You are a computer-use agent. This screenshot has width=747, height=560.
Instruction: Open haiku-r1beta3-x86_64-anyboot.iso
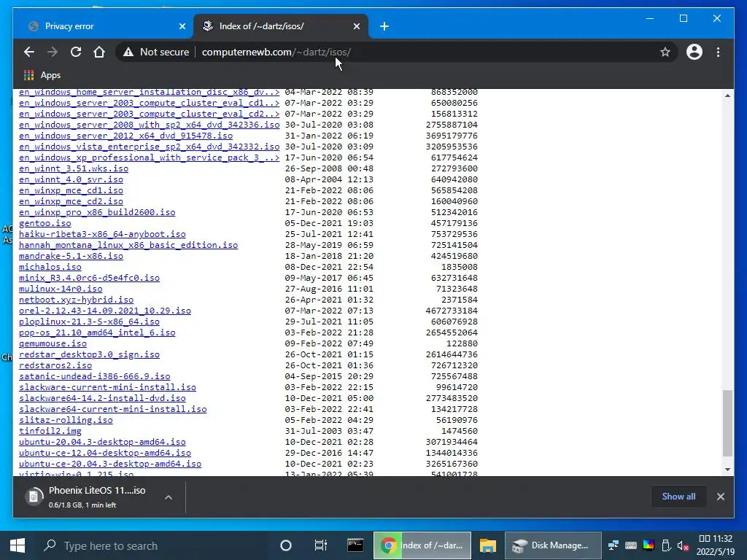pyautogui.click(x=102, y=234)
